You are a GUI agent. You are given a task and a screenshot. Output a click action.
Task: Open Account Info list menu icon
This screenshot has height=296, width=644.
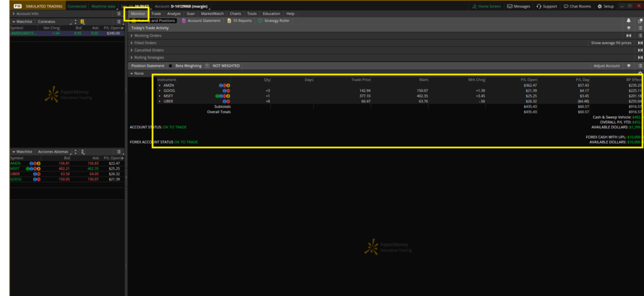(x=119, y=14)
